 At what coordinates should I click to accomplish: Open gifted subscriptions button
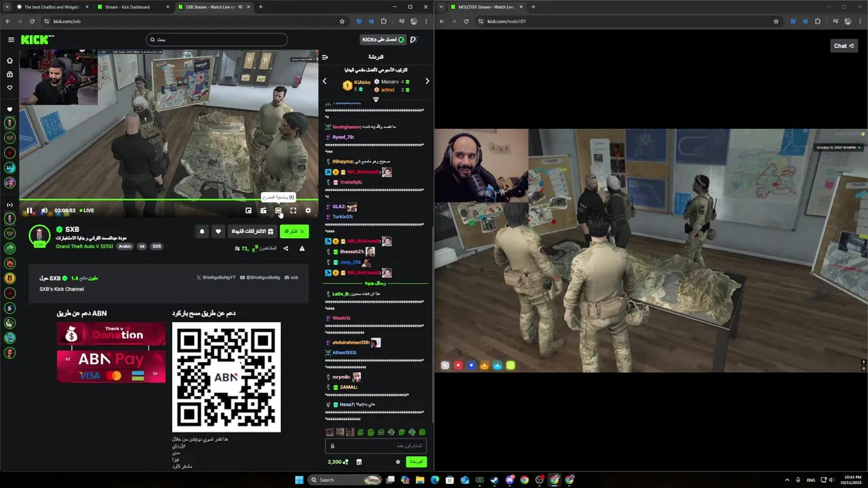pyautogui.click(x=252, y=231)
